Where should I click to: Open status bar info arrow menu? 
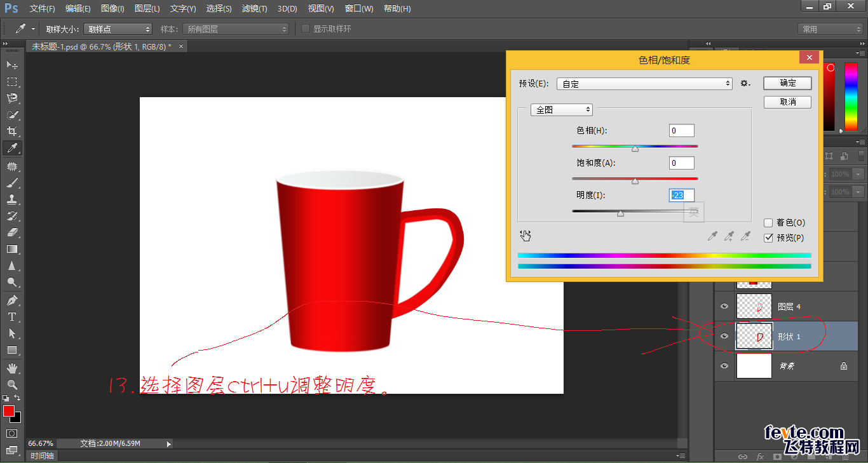[169, 444]
